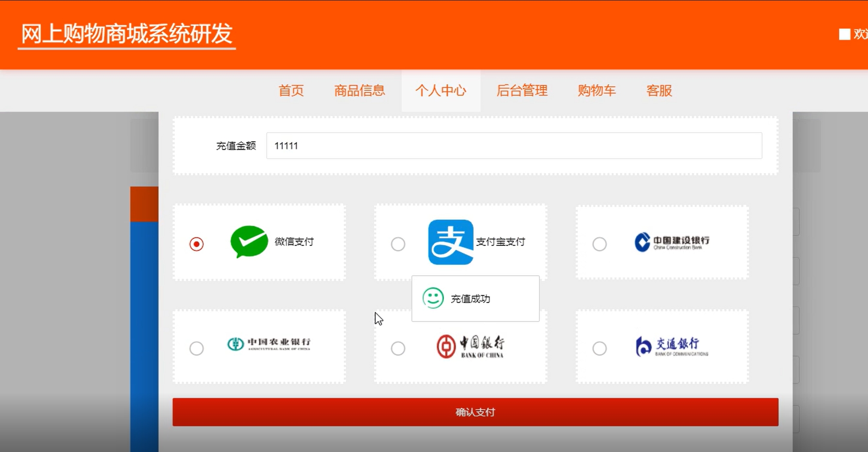Screen dimensions: 868x452
Task: Open the 商品信息 navigation tab
Action: pos(360,91)
